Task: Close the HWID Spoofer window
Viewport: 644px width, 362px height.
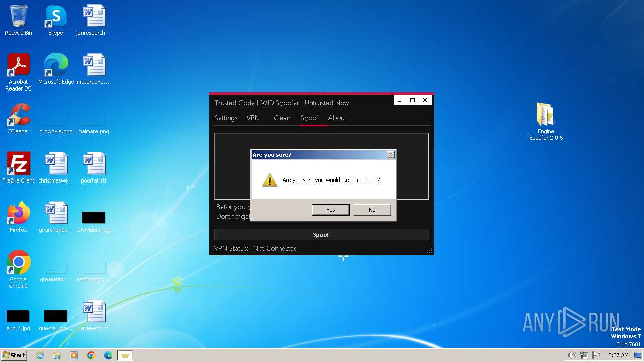Action: point(425,100)
